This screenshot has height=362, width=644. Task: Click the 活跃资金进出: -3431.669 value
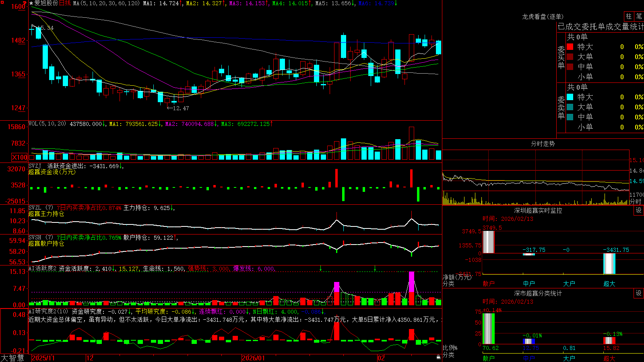click(x=83, y=166)
